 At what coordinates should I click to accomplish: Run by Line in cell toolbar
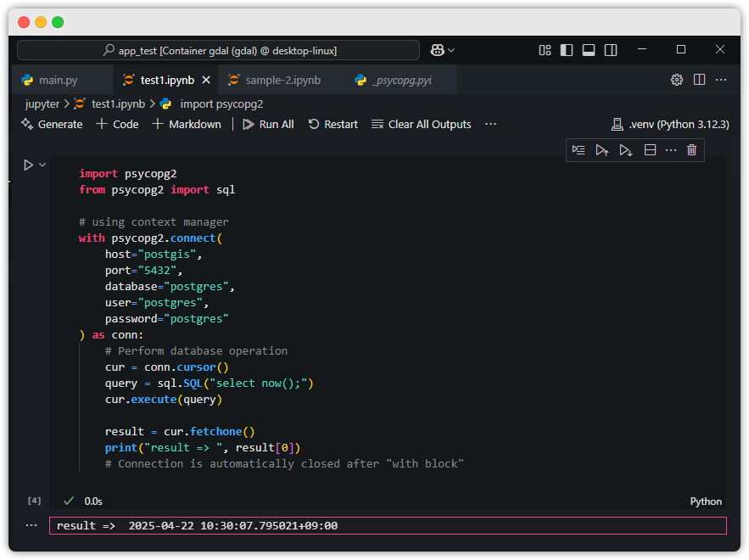pyautogui.click(x=579, y=150)
